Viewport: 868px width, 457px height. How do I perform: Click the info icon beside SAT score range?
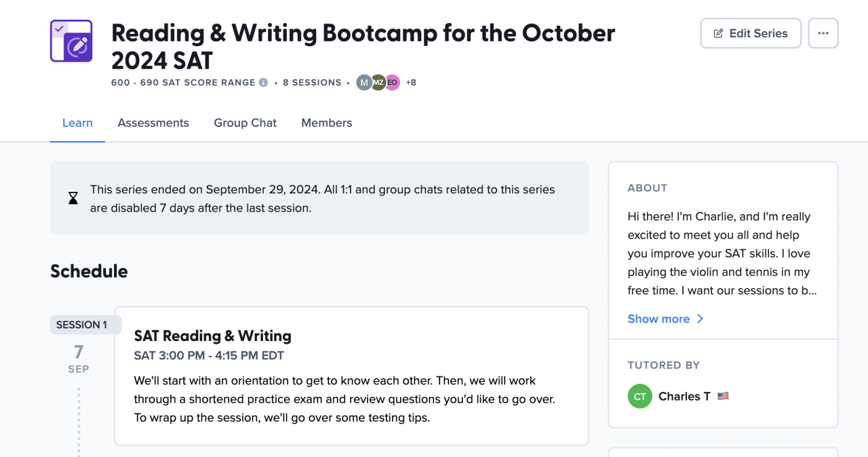tap(263, 83)
